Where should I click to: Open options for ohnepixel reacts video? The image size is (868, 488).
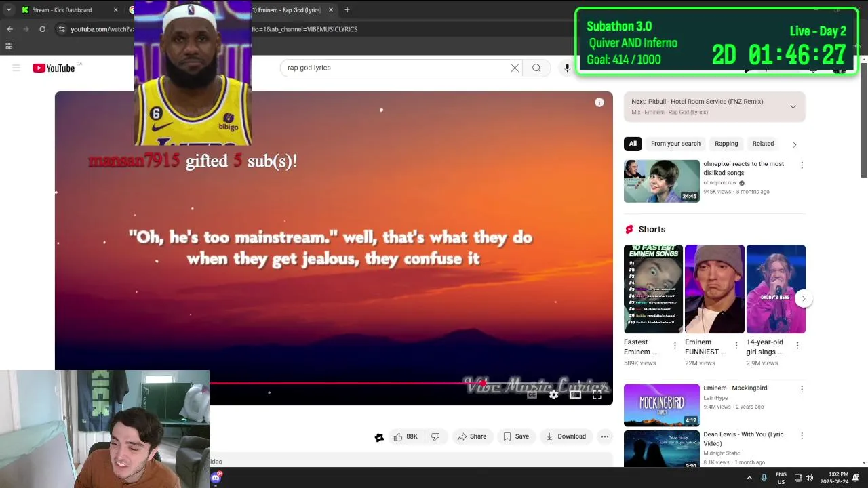pyautogui.click(x=802, y=165)
